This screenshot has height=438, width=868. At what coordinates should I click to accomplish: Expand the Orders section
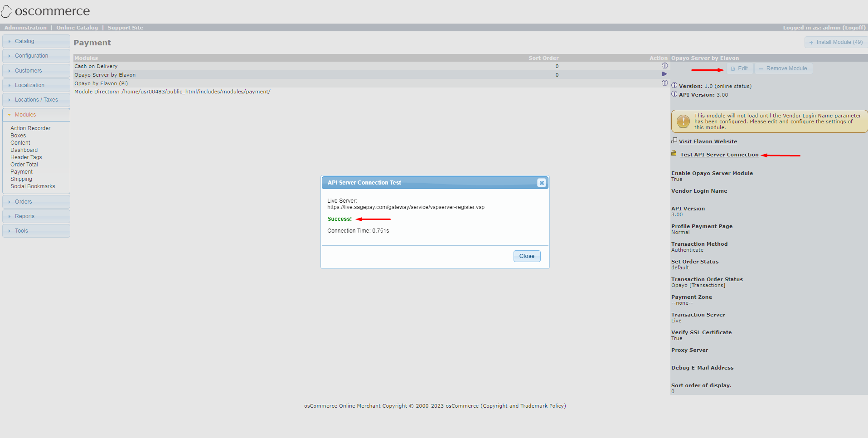pos(36,202)
